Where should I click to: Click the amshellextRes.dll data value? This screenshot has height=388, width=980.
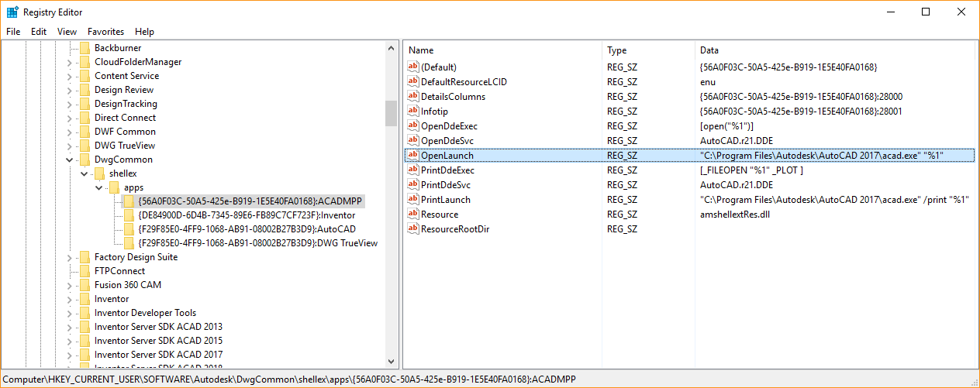pyautogui.click(x=734, y=215)
